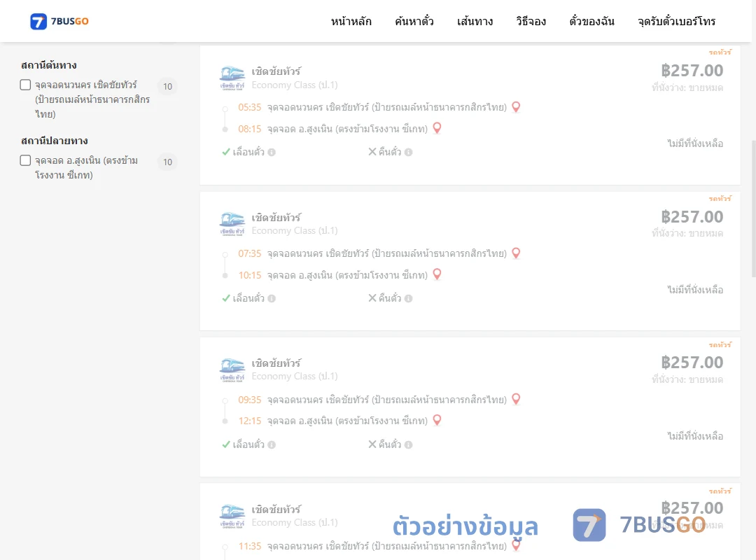Click the คืนตั๋ว info icon on the 09:35 trip
756x560 pixels.
pos(408,444)
